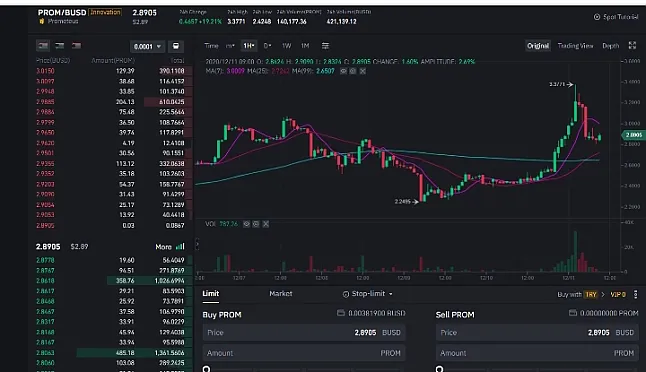Open the 0.0001 price precision dropdown
This screenshot has height=372, width=646.
point(147,46)
